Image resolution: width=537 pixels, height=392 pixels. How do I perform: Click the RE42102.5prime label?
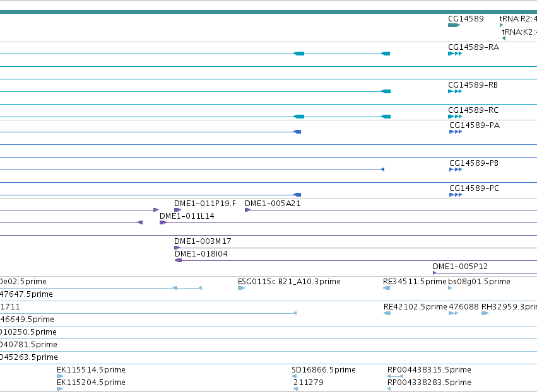click(415, 307)
